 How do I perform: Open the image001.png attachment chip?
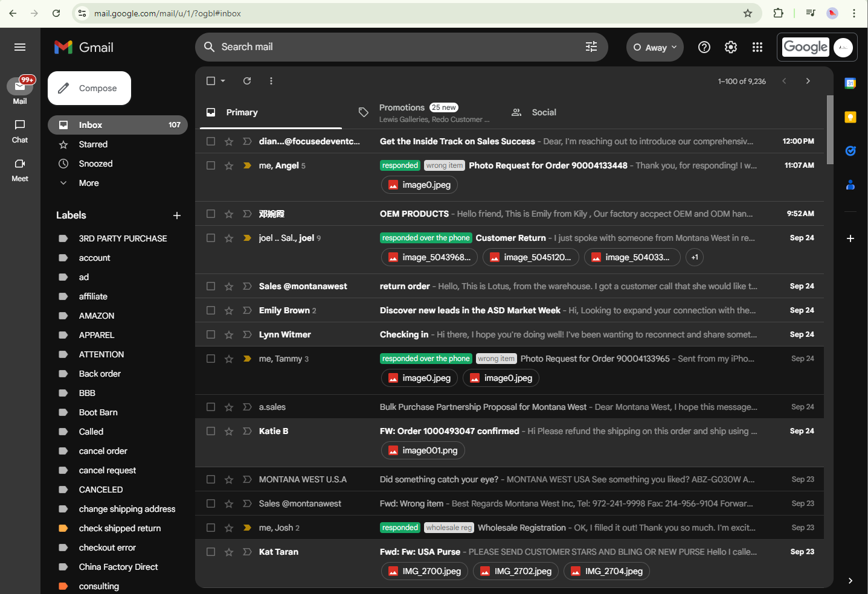[x=423, y=450]
